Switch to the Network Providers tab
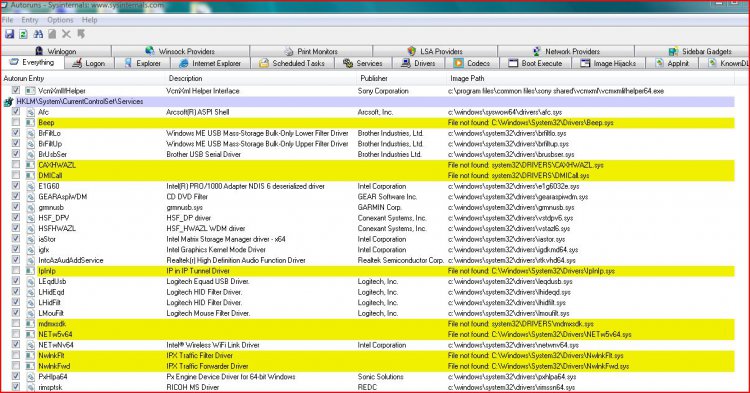Screen dimensions: 750x393 click(566, 51)
